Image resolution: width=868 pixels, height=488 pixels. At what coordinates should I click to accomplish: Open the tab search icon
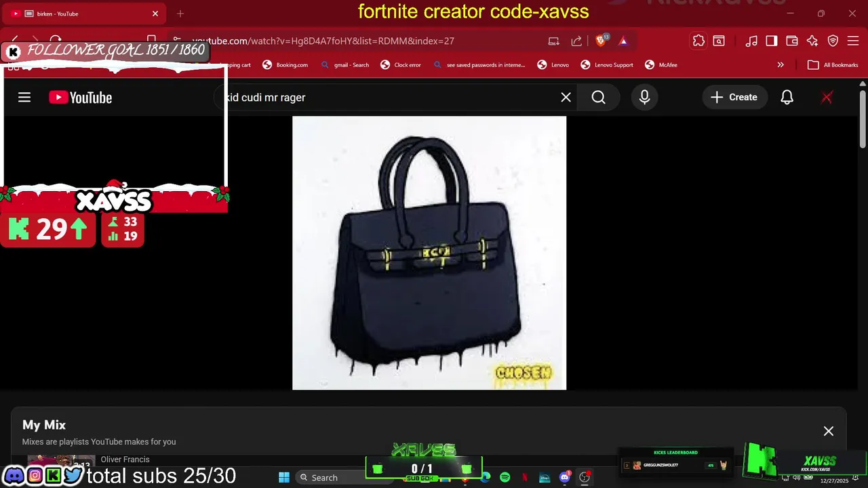[719, 41]
